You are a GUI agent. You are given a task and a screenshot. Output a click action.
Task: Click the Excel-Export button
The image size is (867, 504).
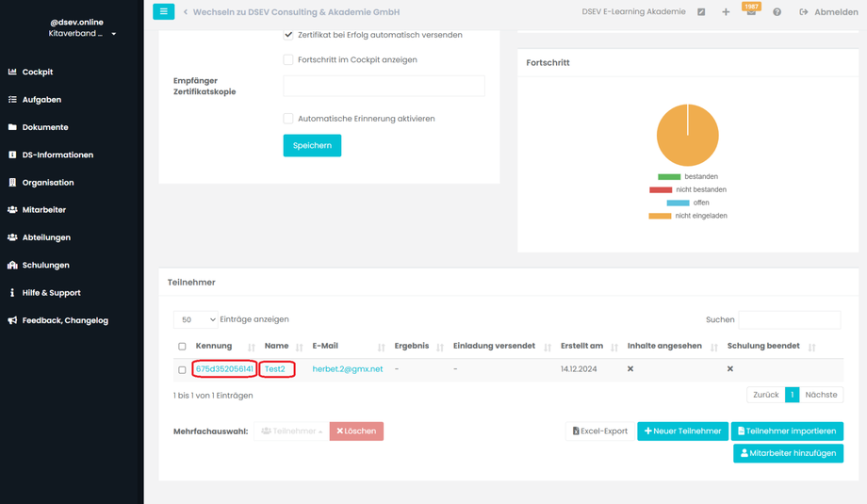pos(600,431)
